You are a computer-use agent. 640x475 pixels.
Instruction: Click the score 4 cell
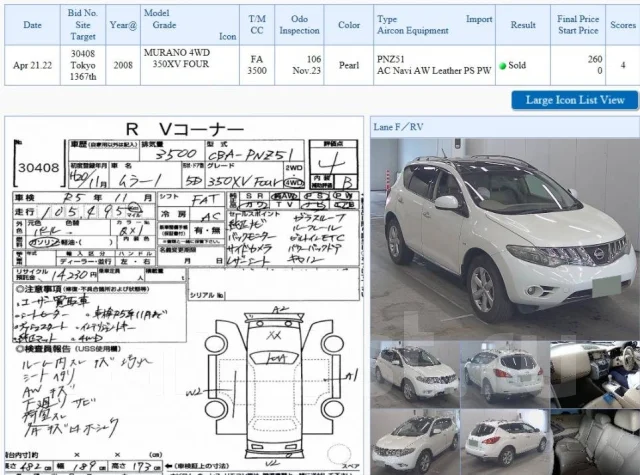coord(623,65)
